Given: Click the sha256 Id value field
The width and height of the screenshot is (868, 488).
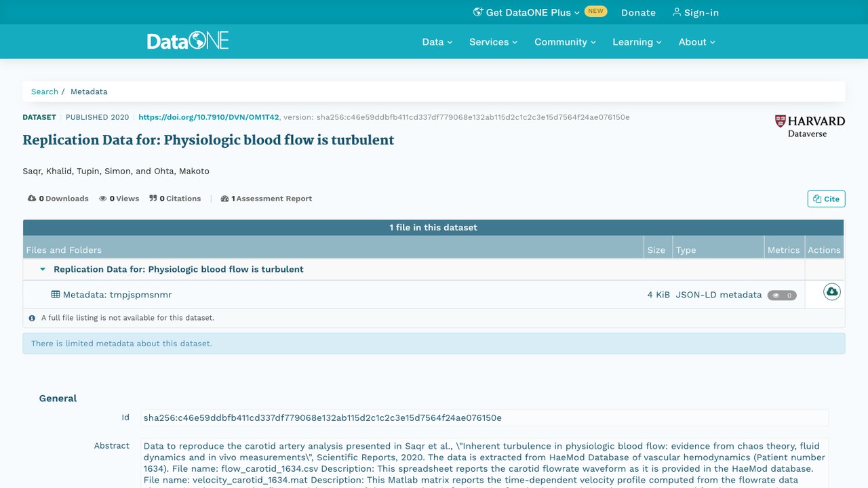Looking at the screenshot, I should click(484, 418).
